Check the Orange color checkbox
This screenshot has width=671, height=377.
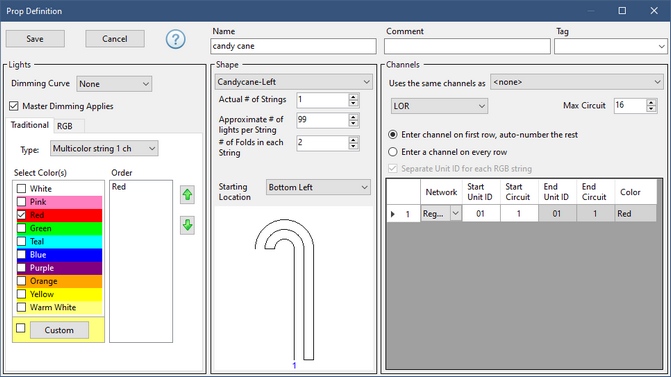[x=21, y=281]
